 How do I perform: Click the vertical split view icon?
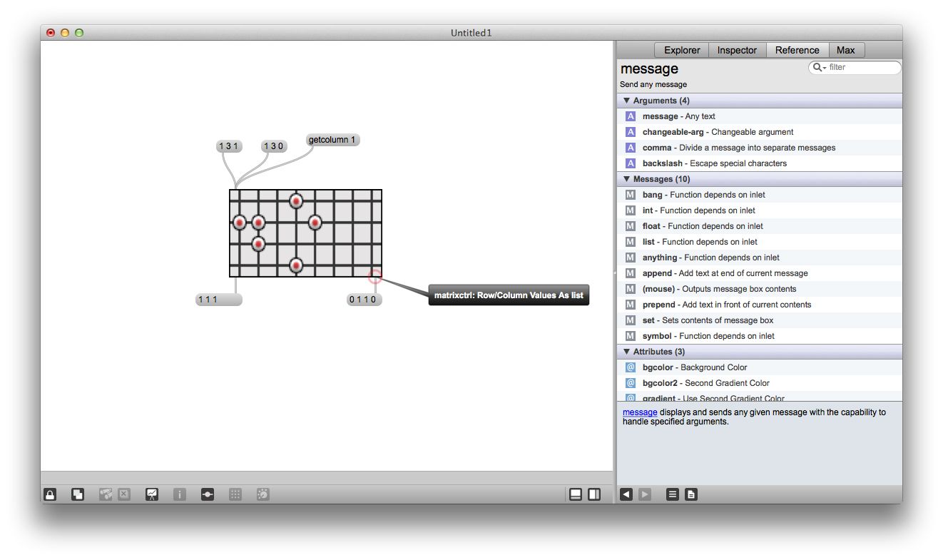pyautogui.click(x=593, y=494)
